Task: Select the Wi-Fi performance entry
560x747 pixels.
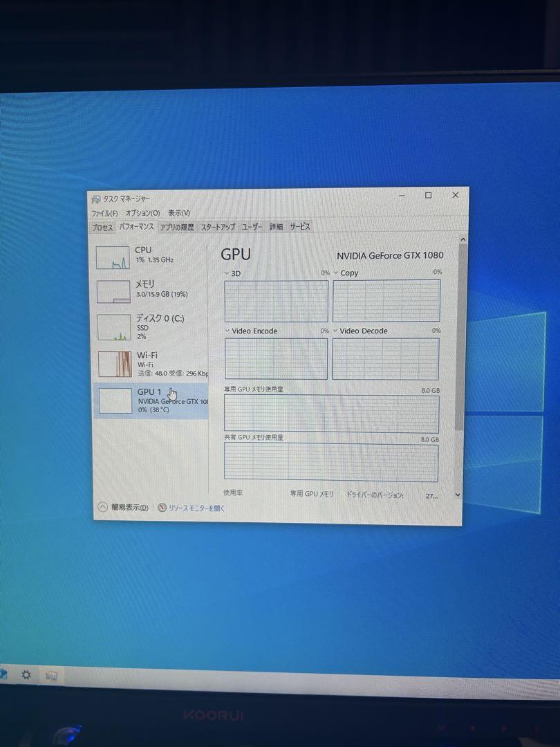Action: pos(151,364)
